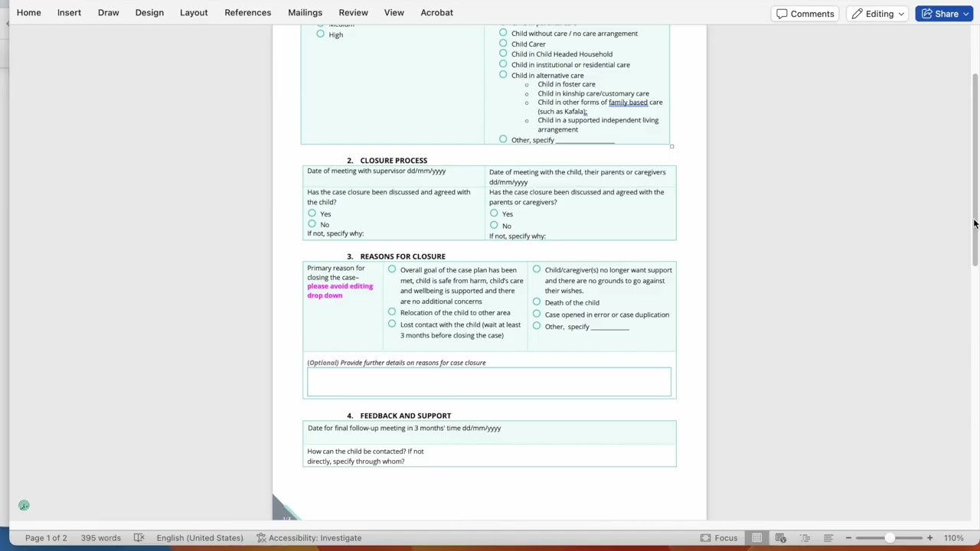The width and height of the screenshot is (980, 551).
Task: Click 'please avoid editing drop down' note
Action: pyautogui.click(x=340, y=291)
